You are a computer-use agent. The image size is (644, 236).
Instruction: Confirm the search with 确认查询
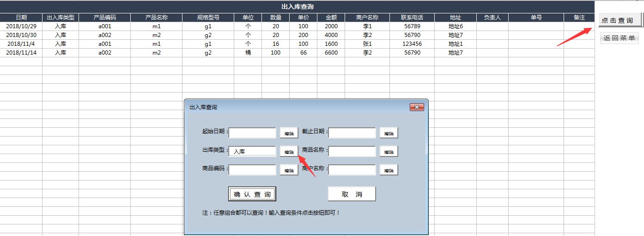point(252,194)
